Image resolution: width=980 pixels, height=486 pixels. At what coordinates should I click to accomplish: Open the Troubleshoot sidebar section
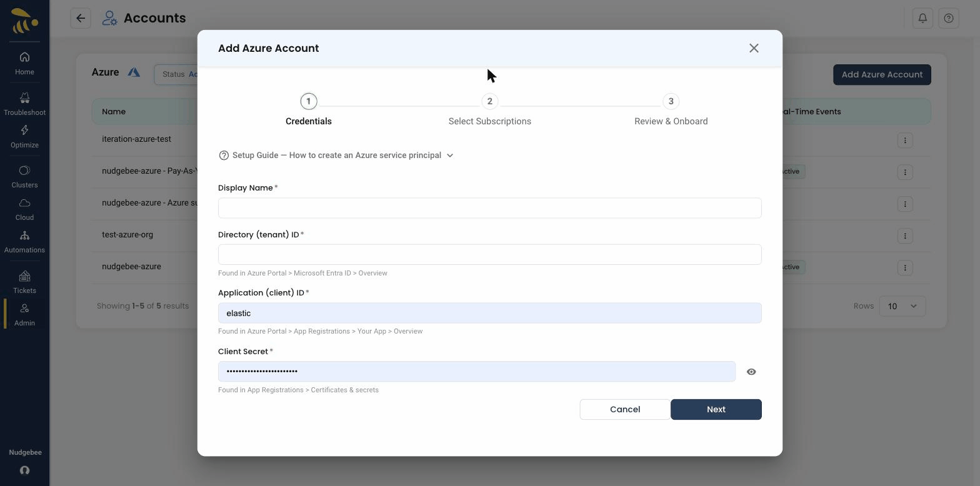(24, 104)
